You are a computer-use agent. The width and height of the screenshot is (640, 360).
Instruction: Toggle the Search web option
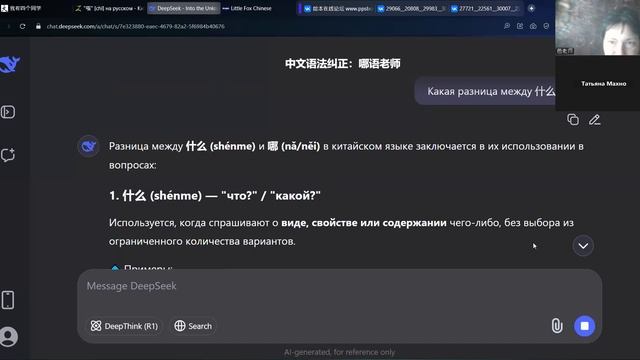[x=193, y=326]
